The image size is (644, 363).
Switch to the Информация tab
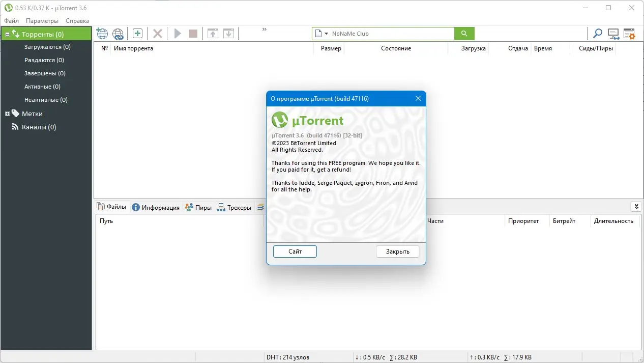[x=156, y=207]
